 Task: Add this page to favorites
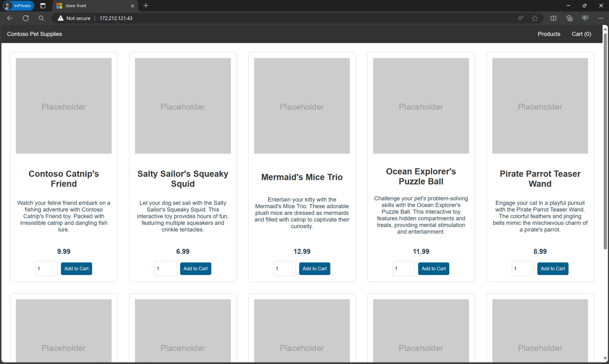click(535, 18)
